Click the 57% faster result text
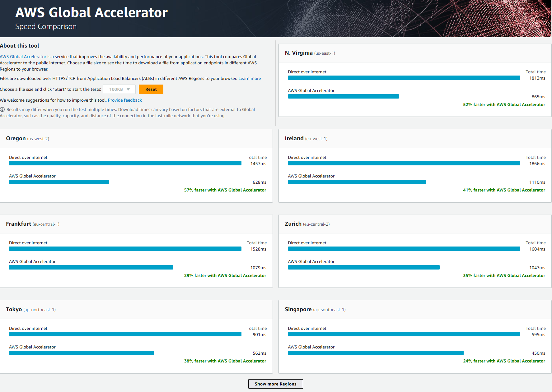The width and height of the screenshot is (552, 392). 225,190
